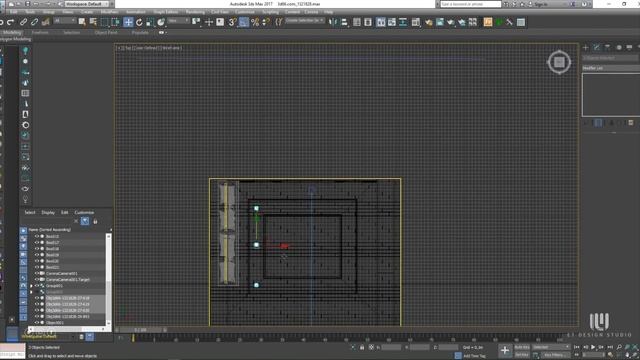Open the Rendering menu
The height and width of the screenshot is (360, 640).
[195, 12]
